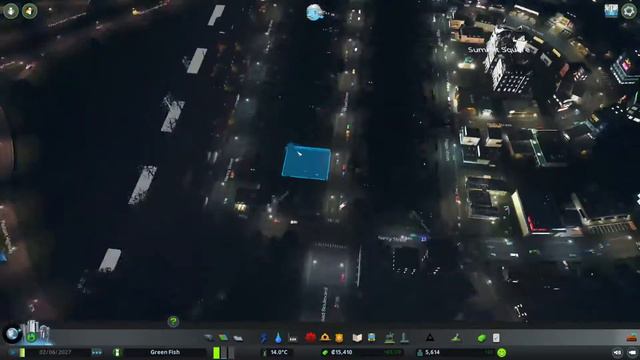Screen dimensions: 640x360
Task: Select the highlighted blue building lot
Action: [306, 162]
